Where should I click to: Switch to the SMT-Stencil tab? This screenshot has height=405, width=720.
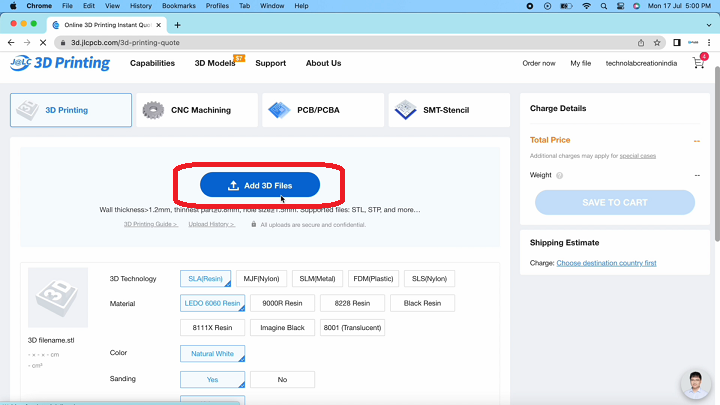[449, 110]
